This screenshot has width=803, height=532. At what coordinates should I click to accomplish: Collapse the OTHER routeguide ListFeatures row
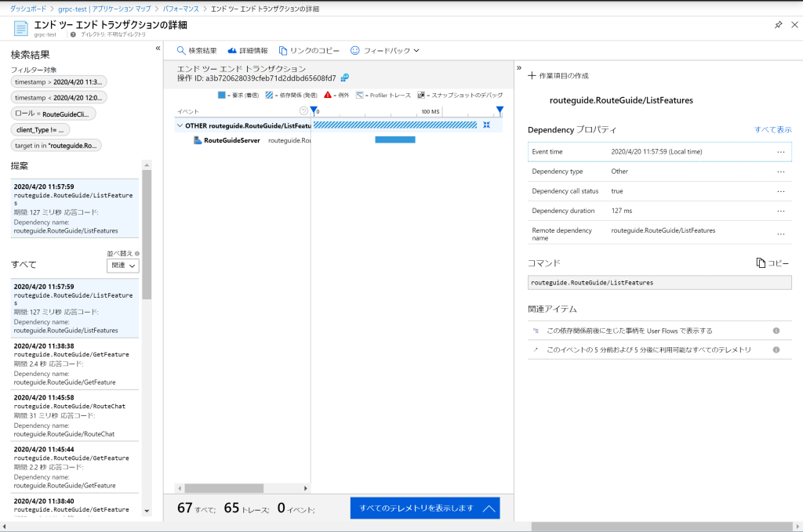[180, 125]
